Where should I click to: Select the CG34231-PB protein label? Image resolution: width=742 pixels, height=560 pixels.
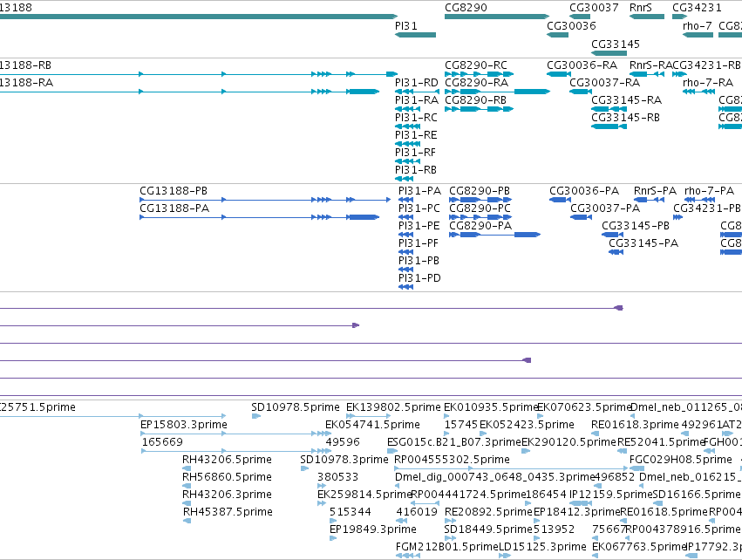(707, 208)
